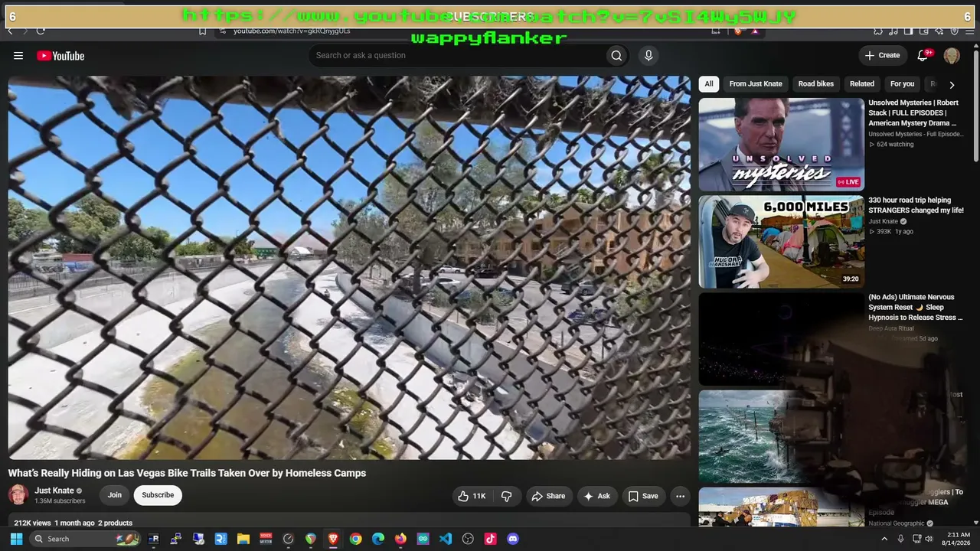Open Just Knate channel avatar

pos(18,494)
